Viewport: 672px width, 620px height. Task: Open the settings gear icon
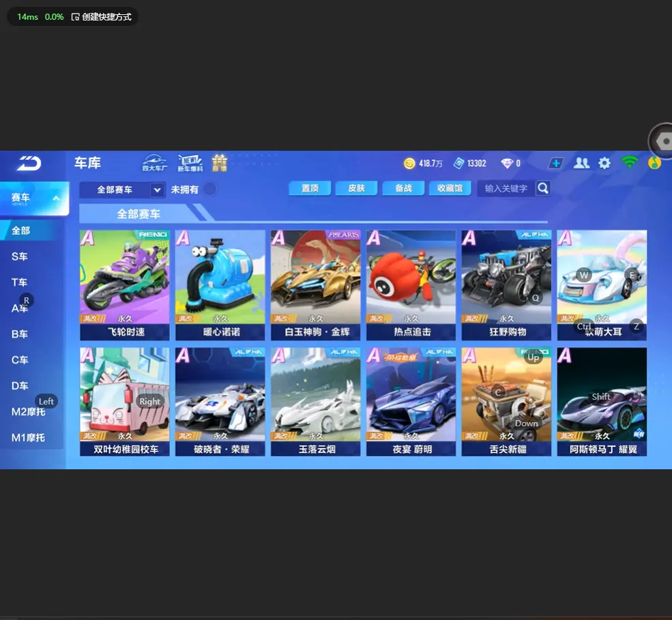[604, 163]
